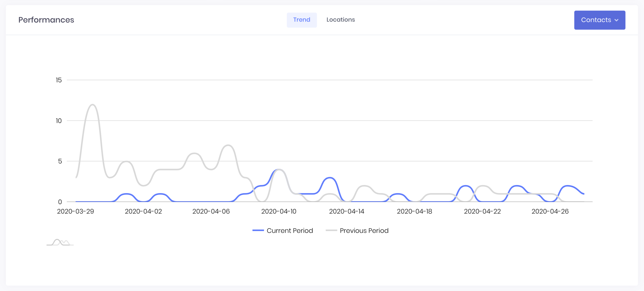Image resolution: width=644 pixels, height=291 pixels.
Task: Click the Performances heading
Action: click(x=46, y=20)
